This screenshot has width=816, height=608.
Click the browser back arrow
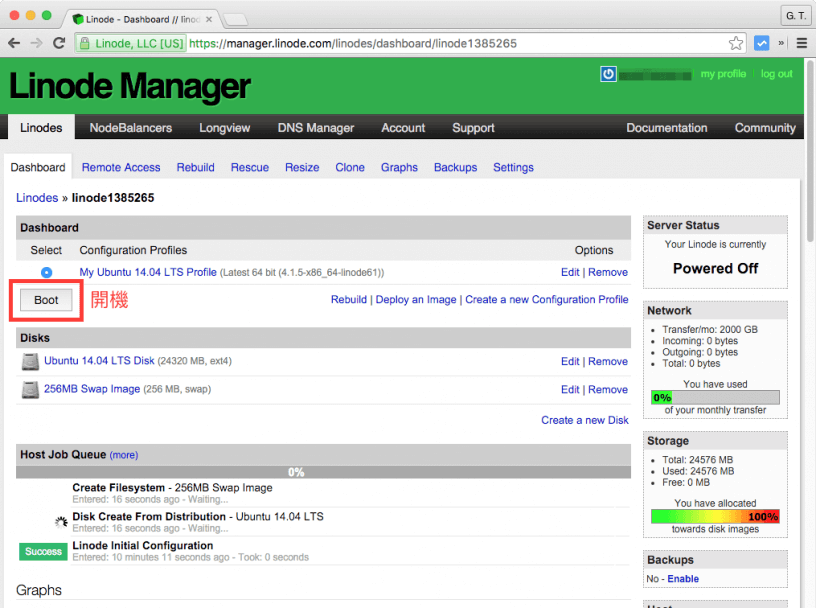point(14,44)
